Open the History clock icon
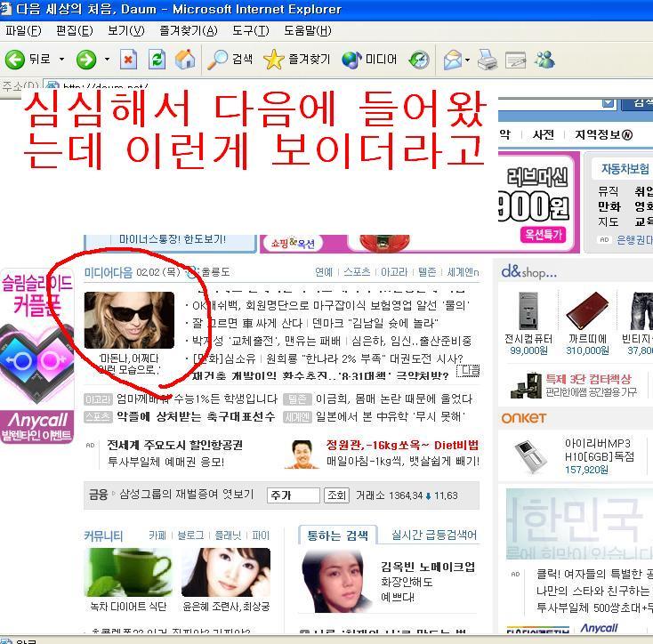653x644 pixels. tap(419, 60)
